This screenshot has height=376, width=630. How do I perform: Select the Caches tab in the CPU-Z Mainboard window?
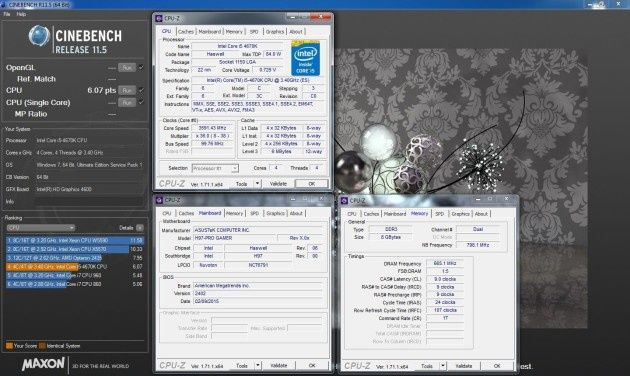point(186,213)
